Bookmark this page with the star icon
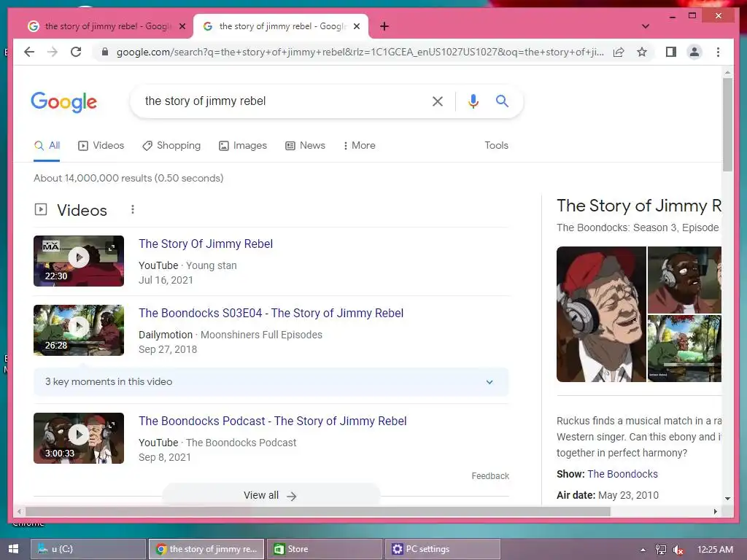747x560 pixels. (642, 52)
